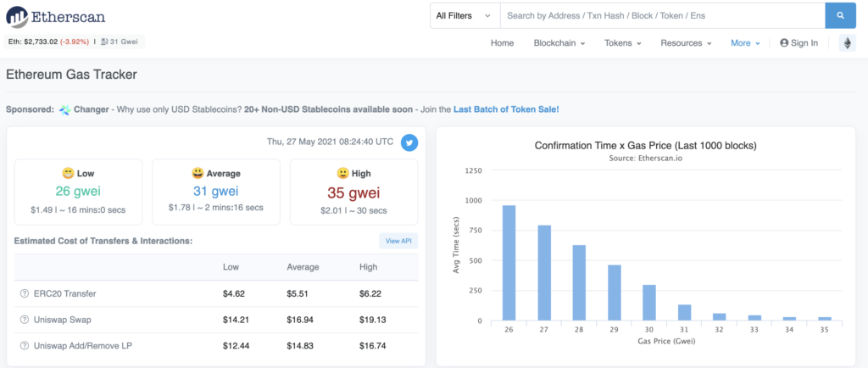868x368 pixels.
Task: Click the Etherscan logo
Action: click(56, 17)
